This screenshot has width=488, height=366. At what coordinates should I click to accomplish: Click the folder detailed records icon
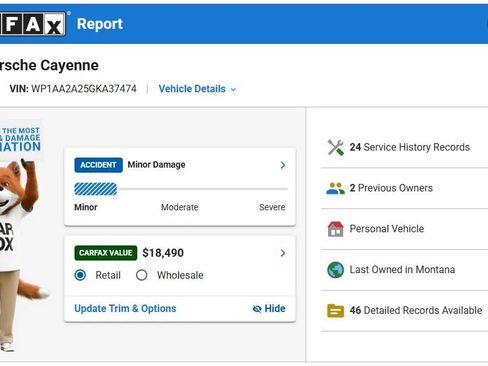pyautogui.click(x=335, y=311)
